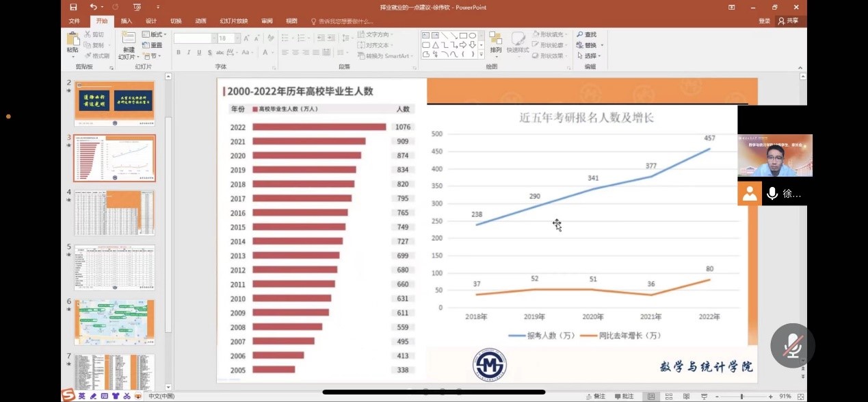This screenshot has width=868, height=402.
Task: Click the Share (共享) button
Action: point(788,21)
